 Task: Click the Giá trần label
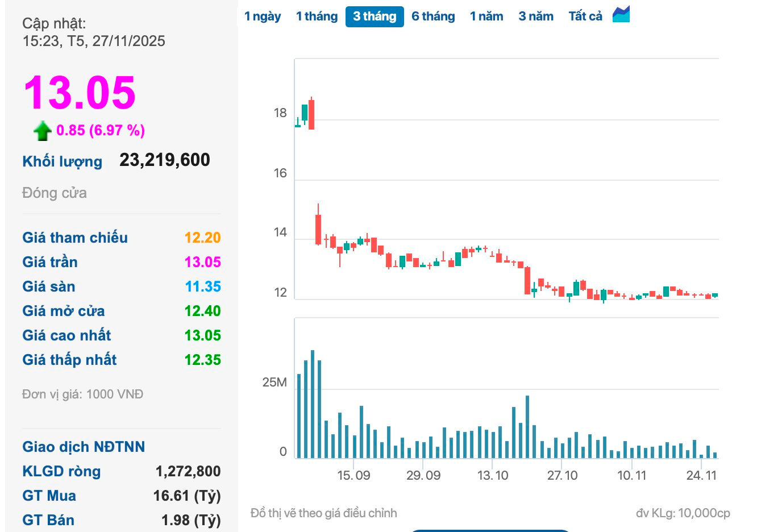point(50,262)
